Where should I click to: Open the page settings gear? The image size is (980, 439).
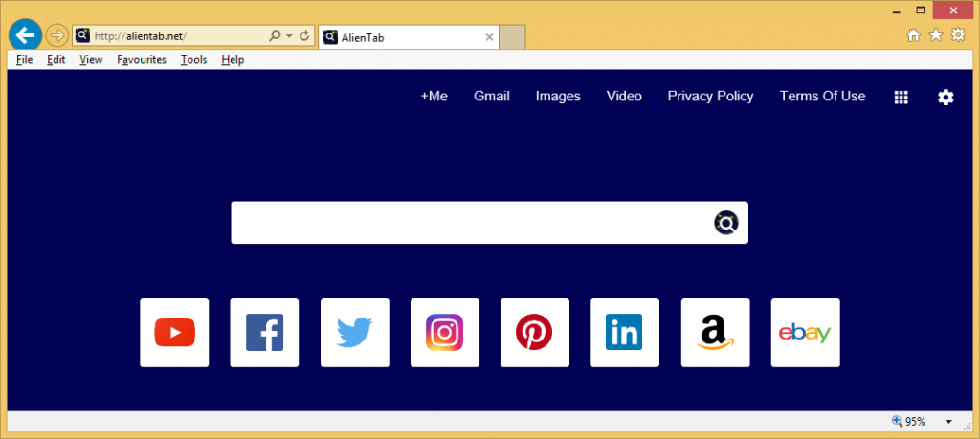tap(946, 97)
